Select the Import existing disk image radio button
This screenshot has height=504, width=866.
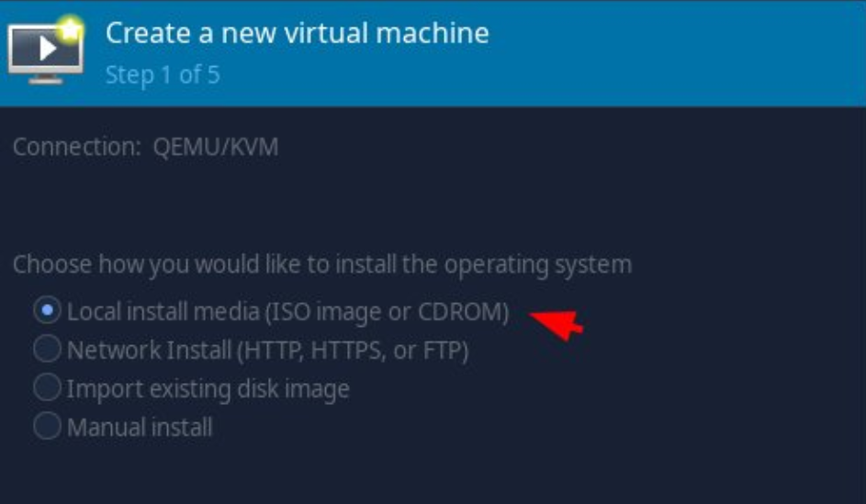[47, 387]
